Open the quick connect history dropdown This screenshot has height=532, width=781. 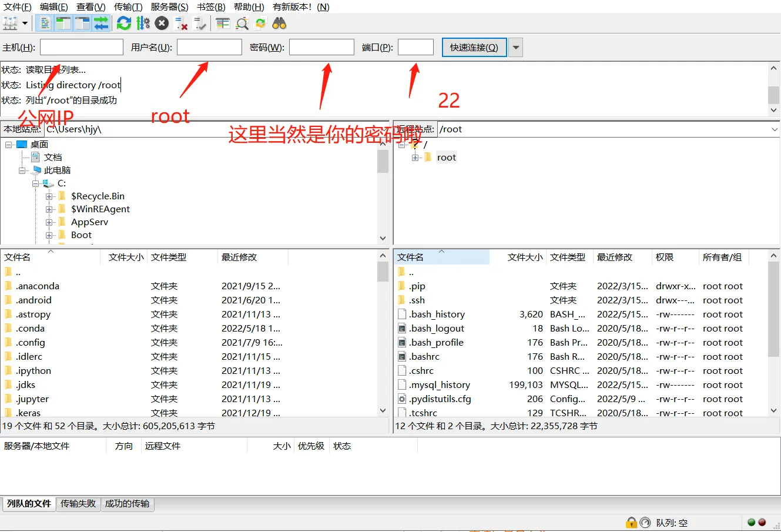(x=515, y=48)
